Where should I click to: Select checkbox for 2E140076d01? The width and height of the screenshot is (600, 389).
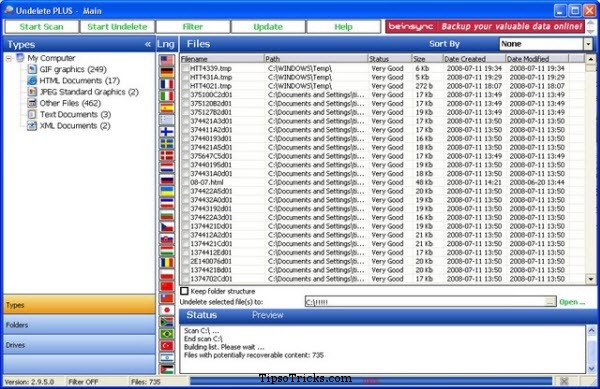click(186, 261)
